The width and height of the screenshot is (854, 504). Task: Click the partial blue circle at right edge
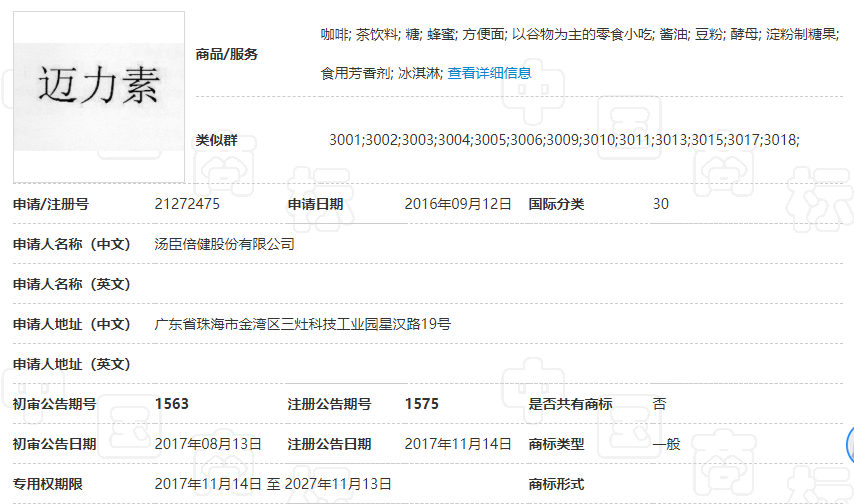coord(850,445)
